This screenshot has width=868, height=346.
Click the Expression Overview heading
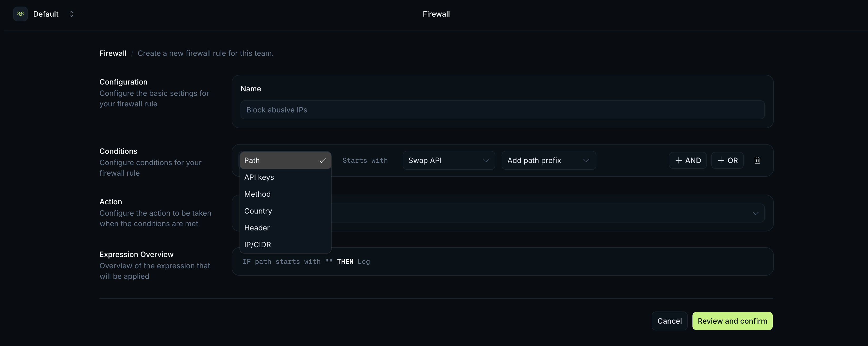[137, 254]
